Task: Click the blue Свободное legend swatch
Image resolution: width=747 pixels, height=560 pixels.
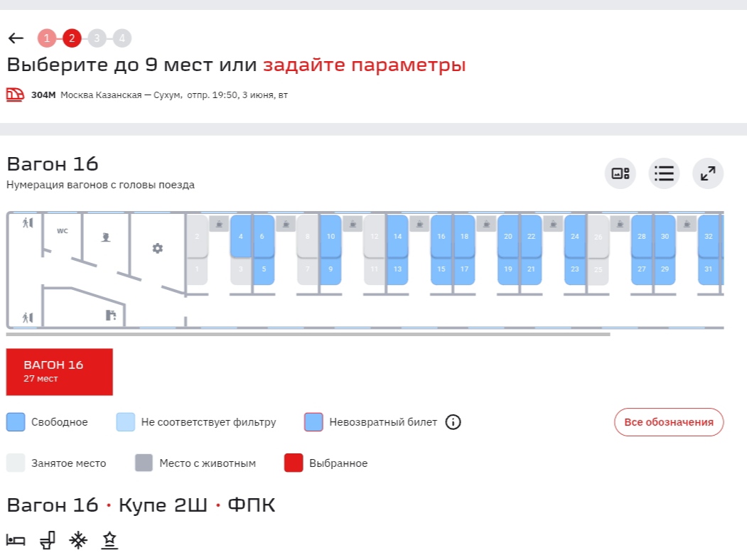Action: [16, 422]
